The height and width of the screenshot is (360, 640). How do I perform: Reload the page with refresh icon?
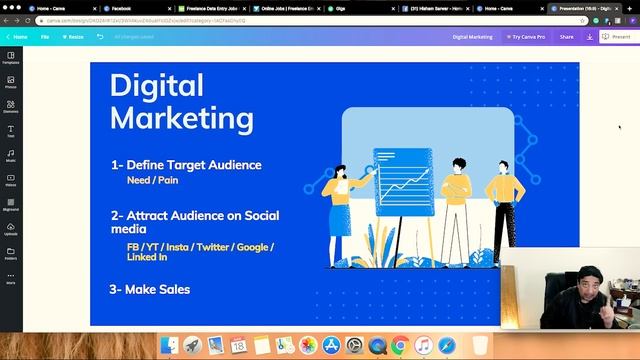point(28,20)
